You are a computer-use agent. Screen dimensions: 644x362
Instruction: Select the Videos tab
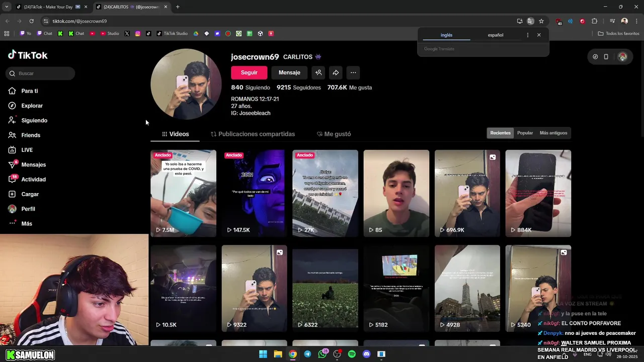175,134
